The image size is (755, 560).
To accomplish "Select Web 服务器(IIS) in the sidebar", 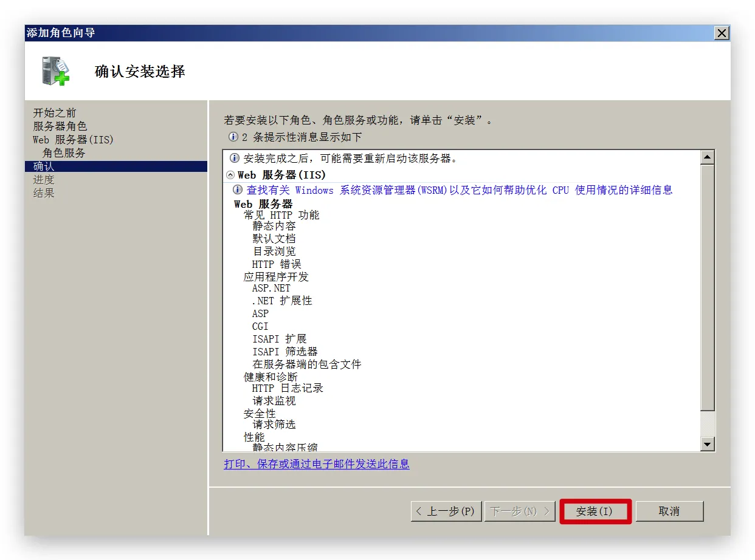I will (x=73, y=140).
